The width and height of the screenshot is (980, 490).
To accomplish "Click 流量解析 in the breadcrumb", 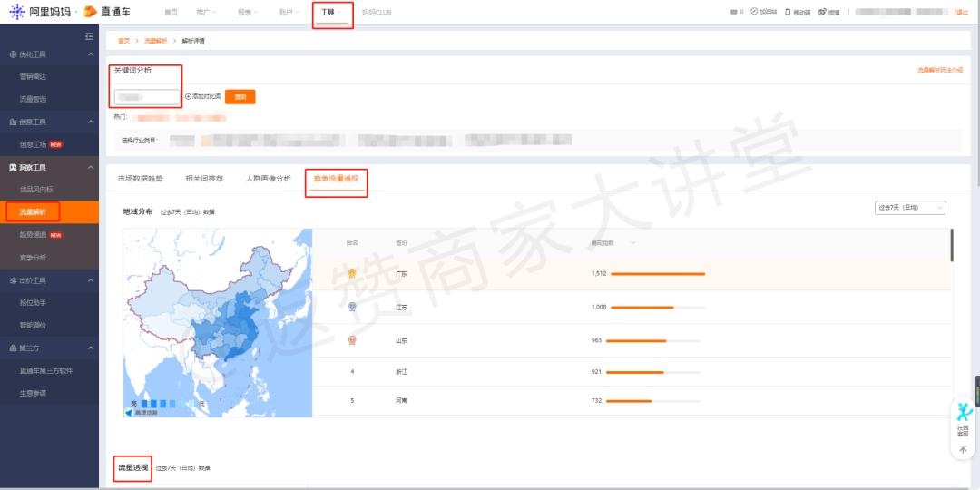I will click(156, 41).
